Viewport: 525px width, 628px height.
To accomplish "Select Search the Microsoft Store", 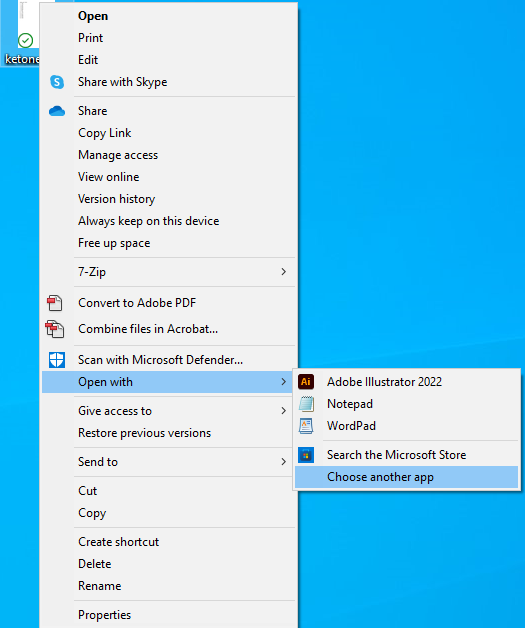I will pos(406,455).
